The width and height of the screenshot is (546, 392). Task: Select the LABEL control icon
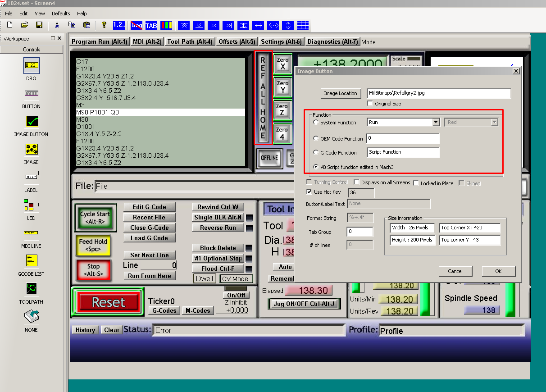click(x=31, y=177)
